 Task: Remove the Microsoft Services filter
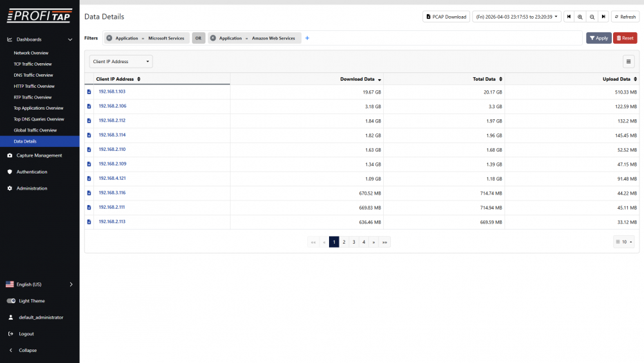coord(109,38)
